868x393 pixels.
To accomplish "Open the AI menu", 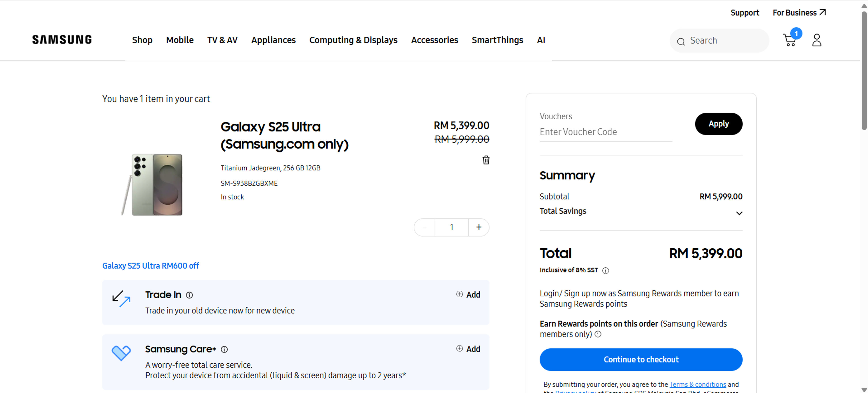I will click(x=541, y=40).
